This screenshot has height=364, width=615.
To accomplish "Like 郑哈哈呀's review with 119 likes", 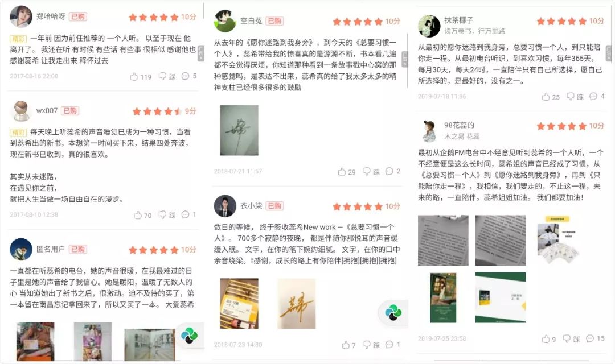I will [x=141, y=76].
